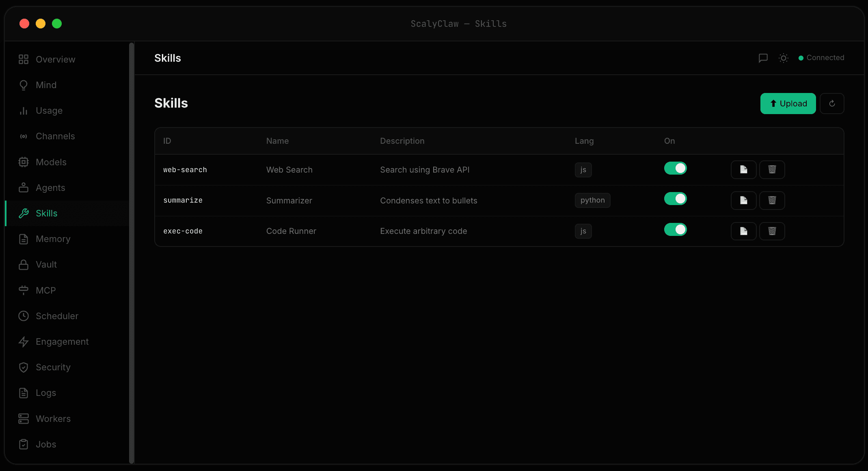Click the python language badge

592,200
